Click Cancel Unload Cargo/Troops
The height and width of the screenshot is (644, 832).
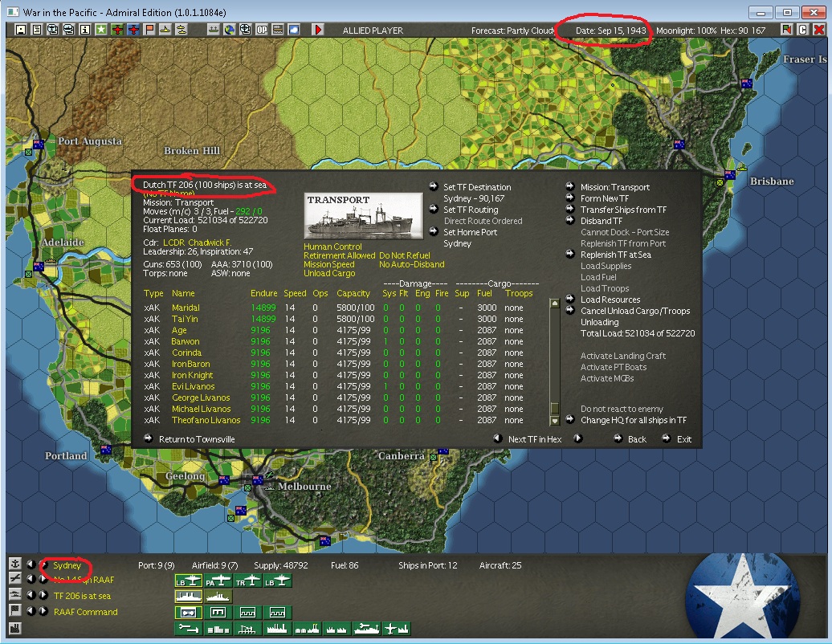pos(635,311)
